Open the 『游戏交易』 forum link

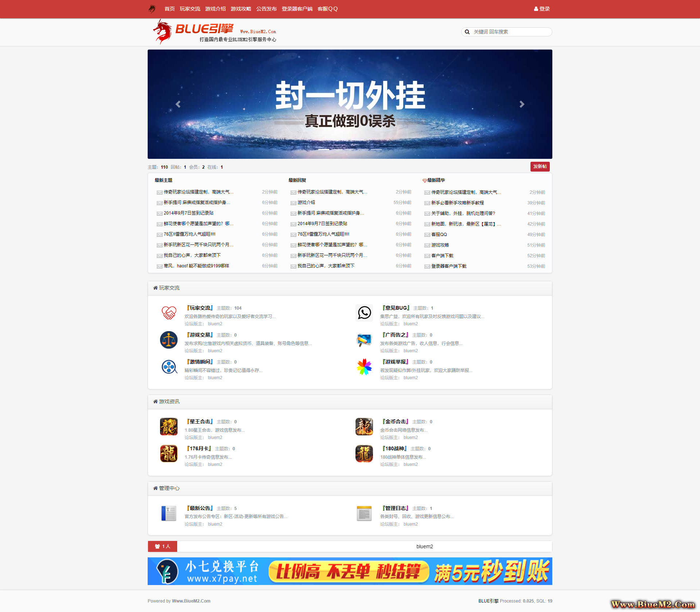click(x=199, y=335)
